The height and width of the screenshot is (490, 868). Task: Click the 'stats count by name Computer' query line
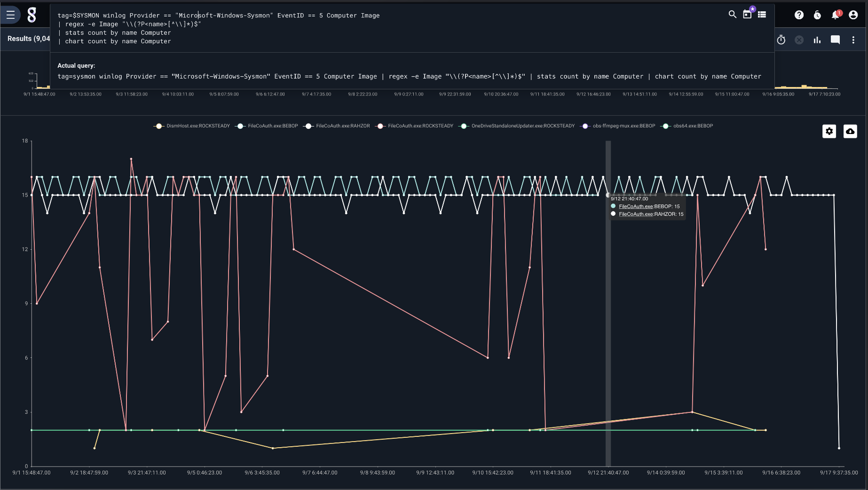tap(114, 33)
